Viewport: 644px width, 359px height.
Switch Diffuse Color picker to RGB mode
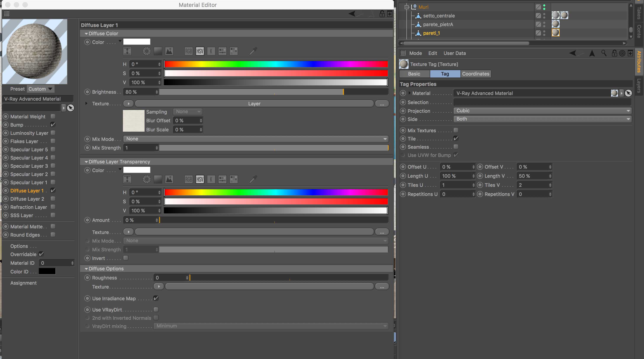(x=188, y=51)
